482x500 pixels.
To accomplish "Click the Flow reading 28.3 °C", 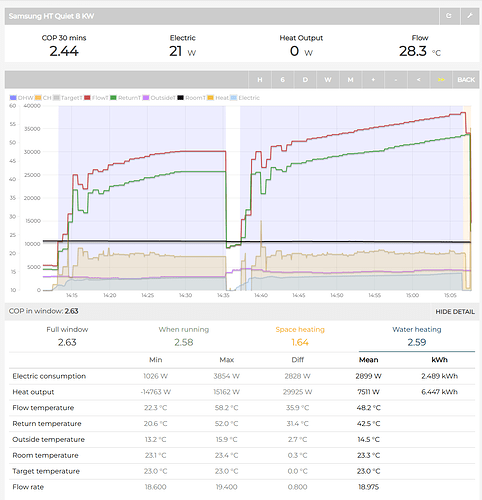I will (x=420, y=51).
